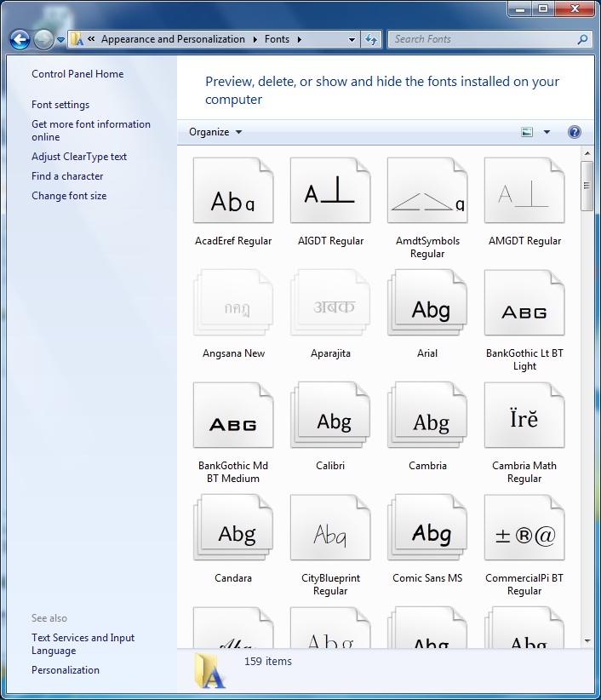
Task: Click the Refresh button beside address bar
Action: (371, 39)
